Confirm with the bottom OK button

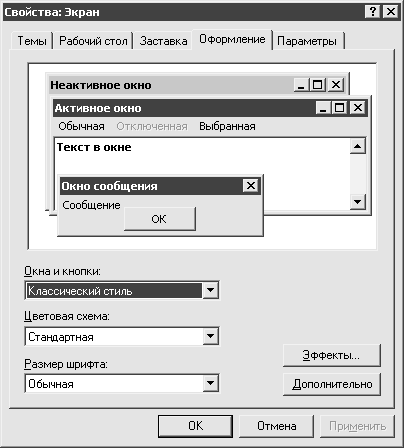pos(195,426)
